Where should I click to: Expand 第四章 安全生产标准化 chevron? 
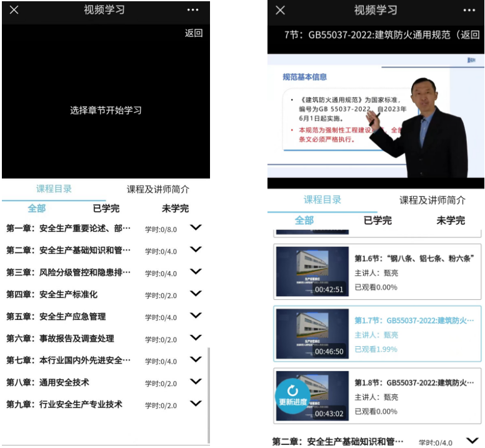pos(196,294)
